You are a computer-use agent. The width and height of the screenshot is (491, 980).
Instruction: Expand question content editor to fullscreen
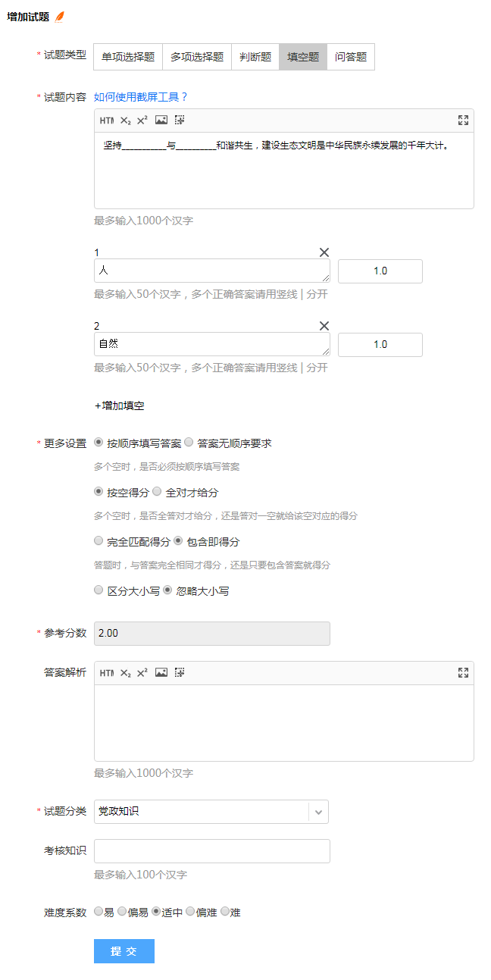[x=463, y=121]
